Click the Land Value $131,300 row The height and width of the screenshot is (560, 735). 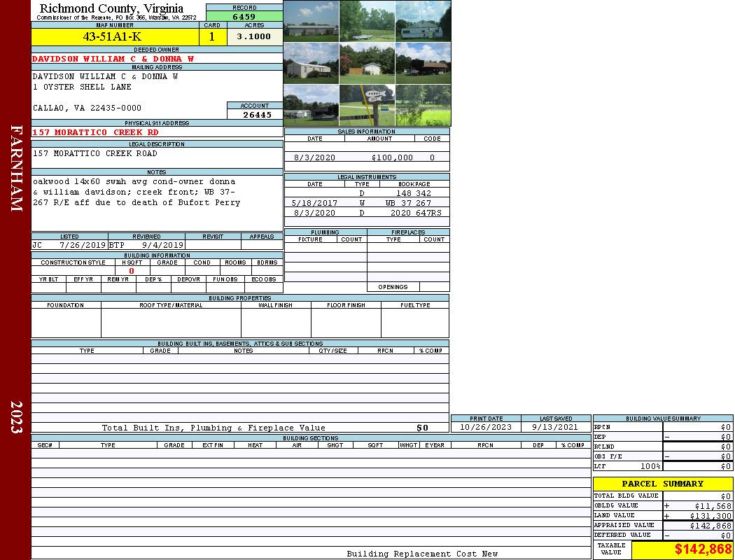662,515
